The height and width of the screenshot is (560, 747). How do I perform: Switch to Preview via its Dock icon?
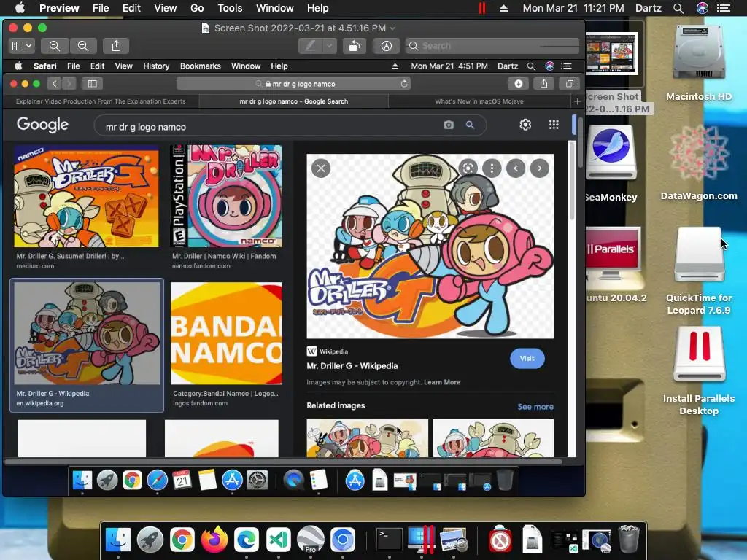coord(454,540)
